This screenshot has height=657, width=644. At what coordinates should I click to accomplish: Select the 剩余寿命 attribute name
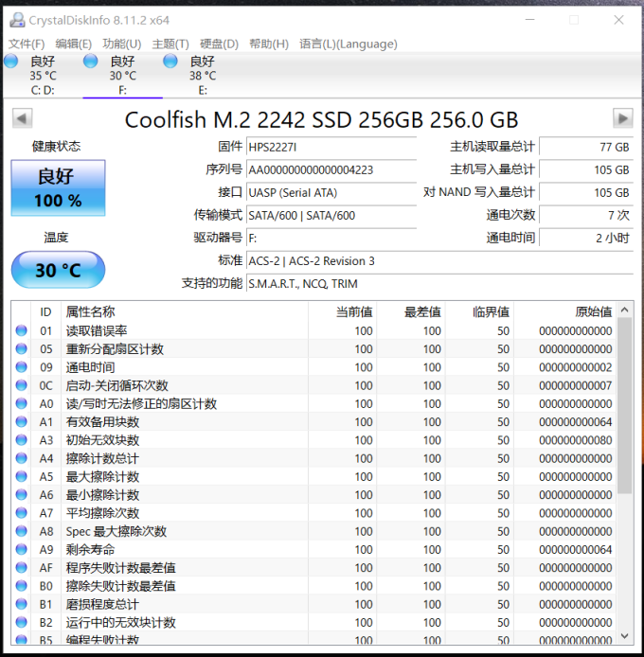coord(90,550)
